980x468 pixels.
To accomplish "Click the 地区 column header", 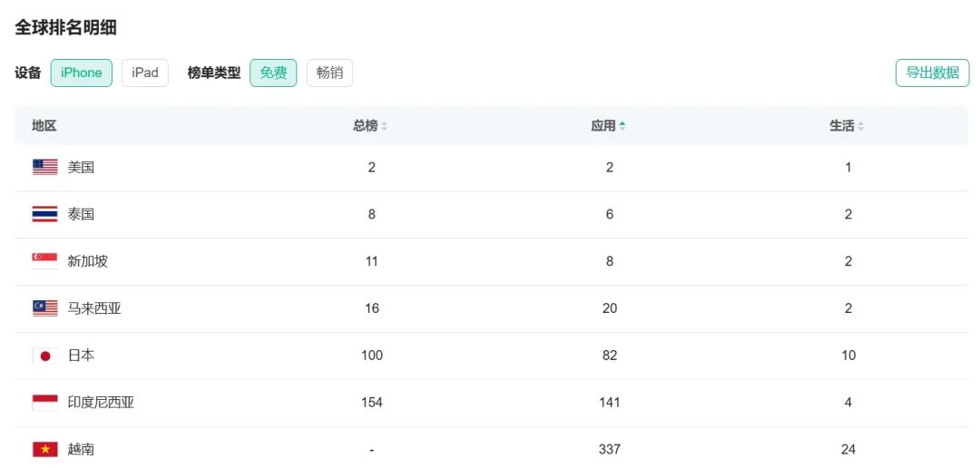I will pos(44,125).
